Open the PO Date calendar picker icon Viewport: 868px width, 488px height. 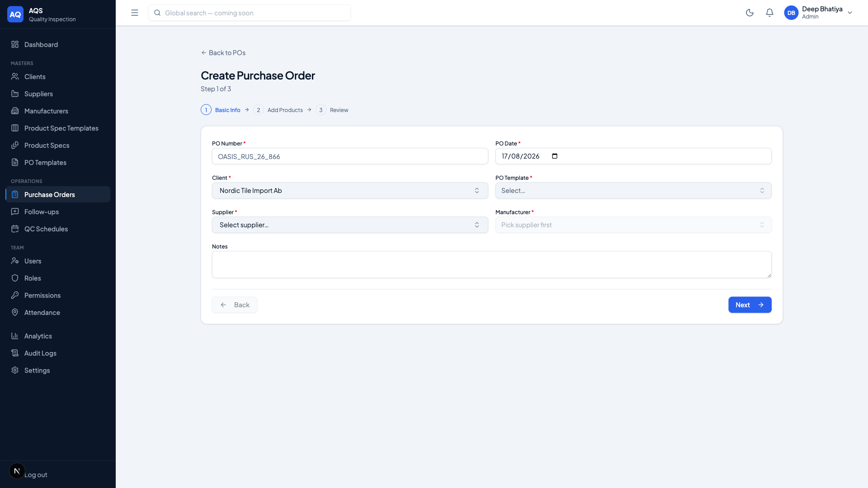point(555,156)
